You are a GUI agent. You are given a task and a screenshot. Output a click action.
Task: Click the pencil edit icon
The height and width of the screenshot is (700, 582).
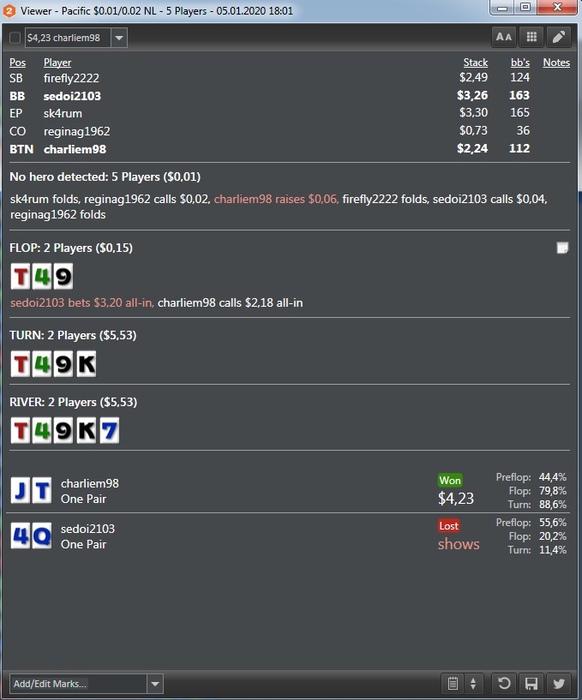[x=559, y=37]
